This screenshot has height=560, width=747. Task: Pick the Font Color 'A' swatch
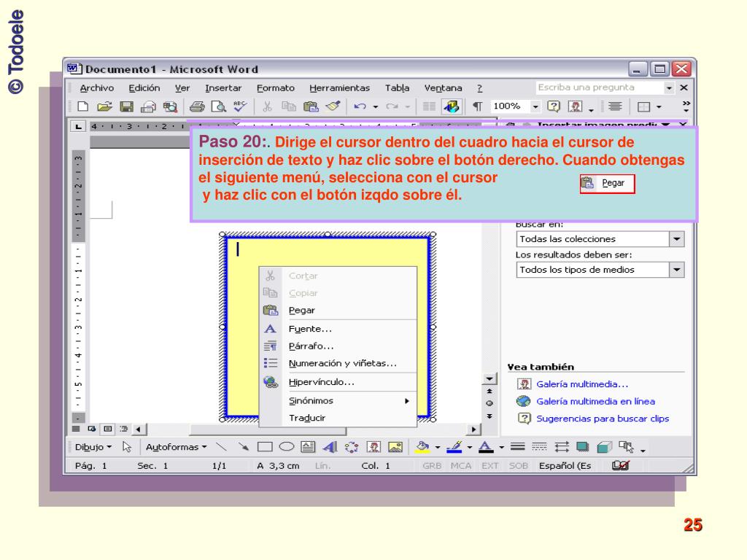pos(485,447)
